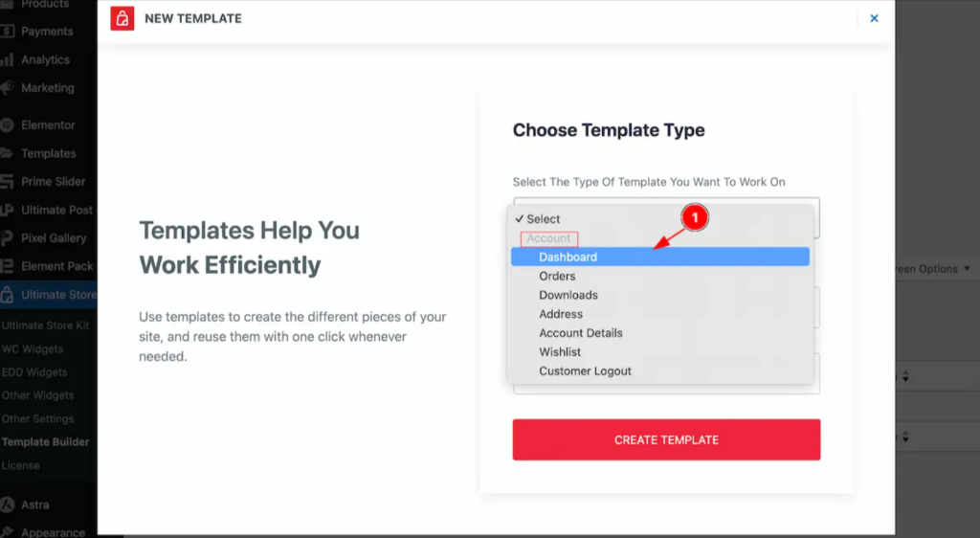Click the Create Template button

point(666,440)
